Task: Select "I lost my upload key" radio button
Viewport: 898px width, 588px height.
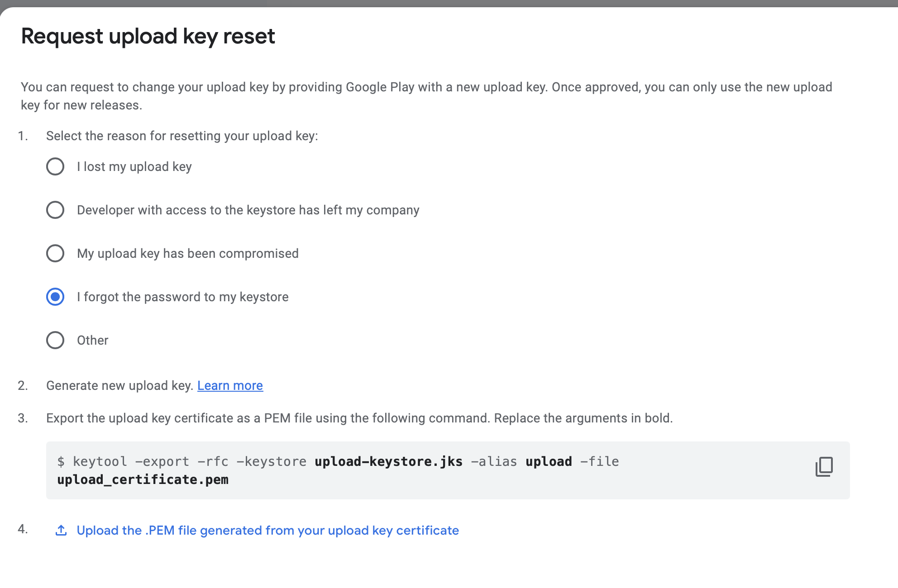Action: click(x=55, y=166)
